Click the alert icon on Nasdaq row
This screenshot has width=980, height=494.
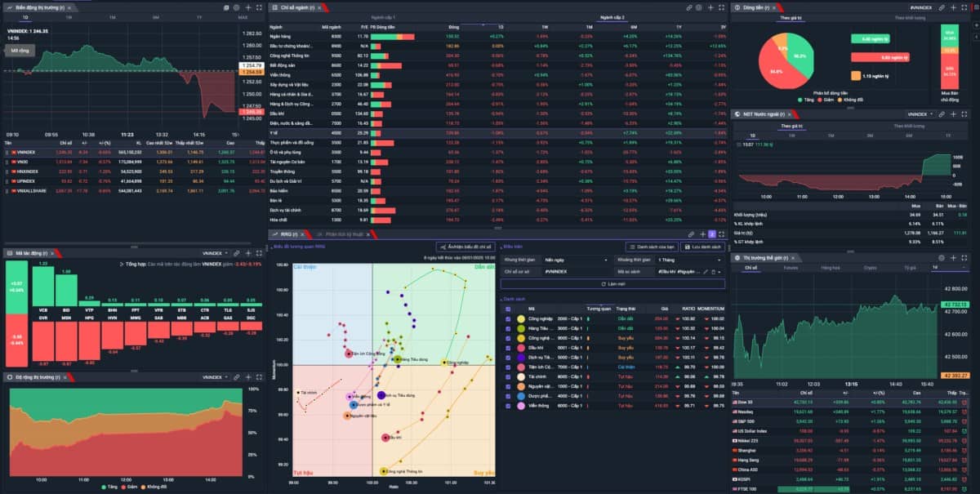(x=964, y=412)
